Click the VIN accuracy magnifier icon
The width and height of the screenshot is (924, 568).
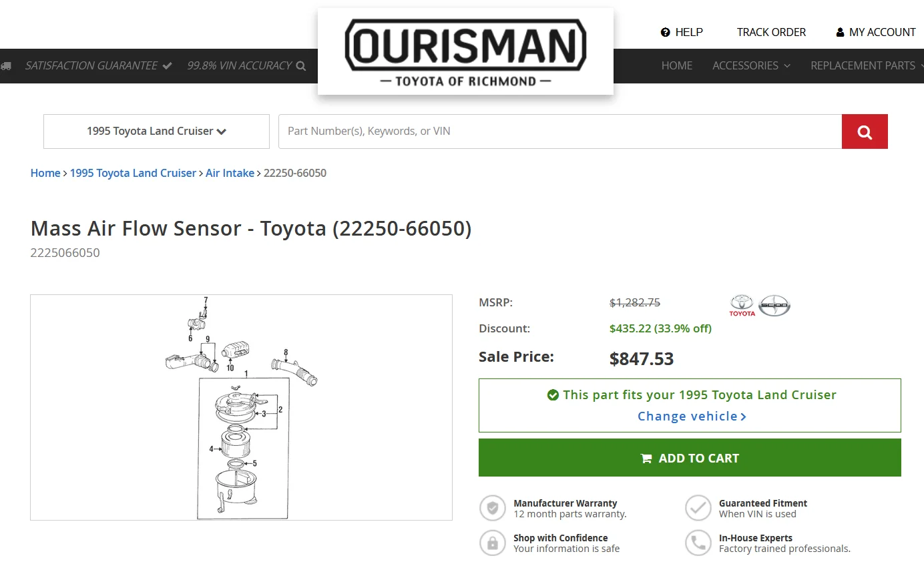click(x=301, y=66)
